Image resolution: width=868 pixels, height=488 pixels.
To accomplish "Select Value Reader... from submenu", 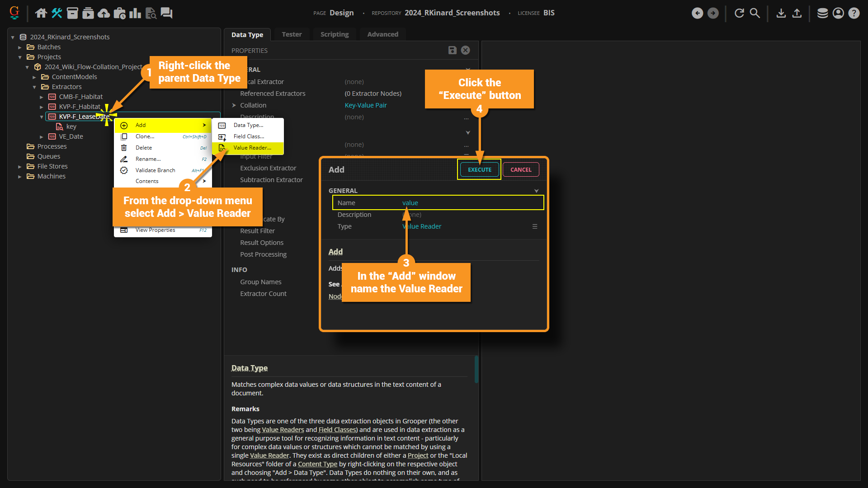I will (252, 148).
